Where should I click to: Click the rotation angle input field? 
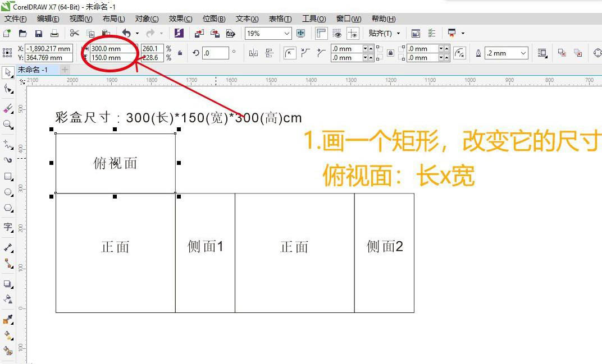click(215, 53)
